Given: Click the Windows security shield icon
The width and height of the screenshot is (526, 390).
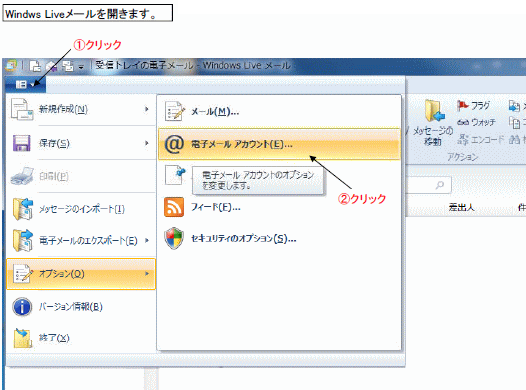Looking at the screenshot, I should click(x=174, y=238).
